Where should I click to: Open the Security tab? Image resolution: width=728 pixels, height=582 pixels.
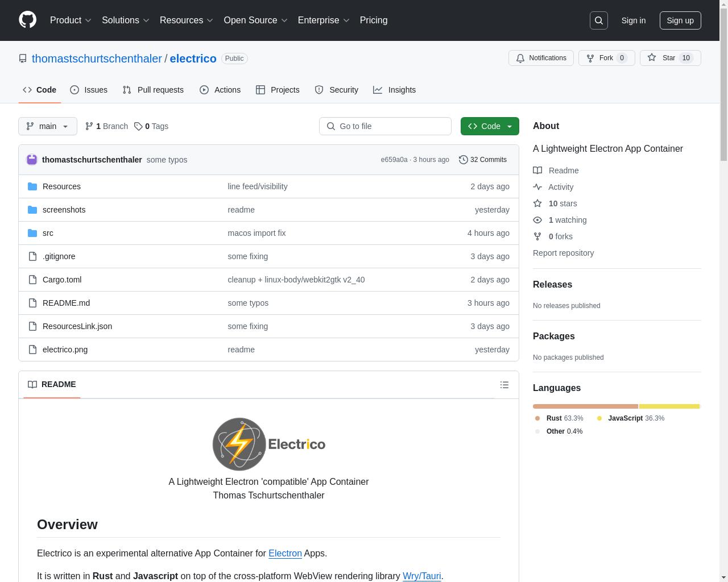tap(337, 90)
